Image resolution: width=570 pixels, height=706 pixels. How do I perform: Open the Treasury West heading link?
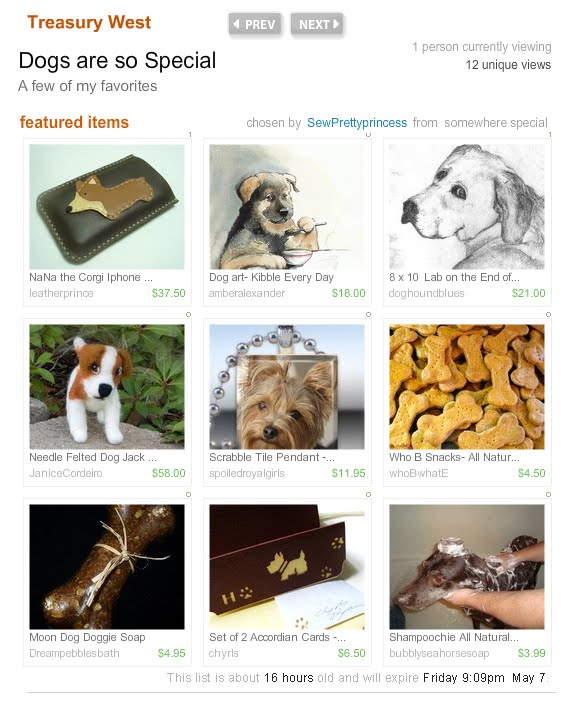89,23
